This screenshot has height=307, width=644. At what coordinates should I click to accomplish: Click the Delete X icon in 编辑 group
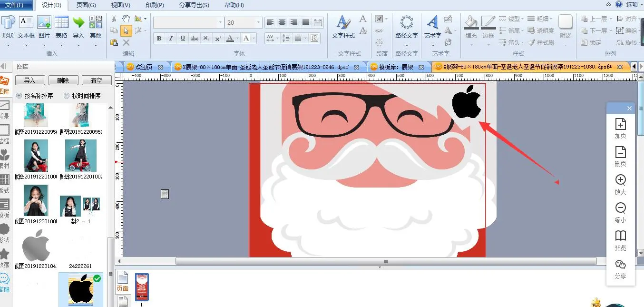pos(126,42)
